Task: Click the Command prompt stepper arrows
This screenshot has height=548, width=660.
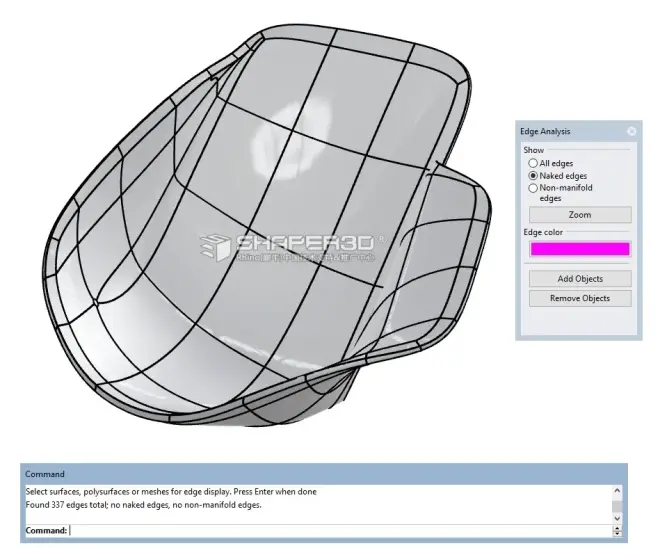Action: tap(617, 531)
